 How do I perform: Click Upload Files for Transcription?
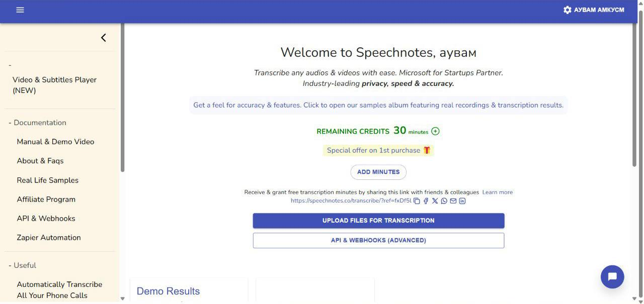(378, 221)
